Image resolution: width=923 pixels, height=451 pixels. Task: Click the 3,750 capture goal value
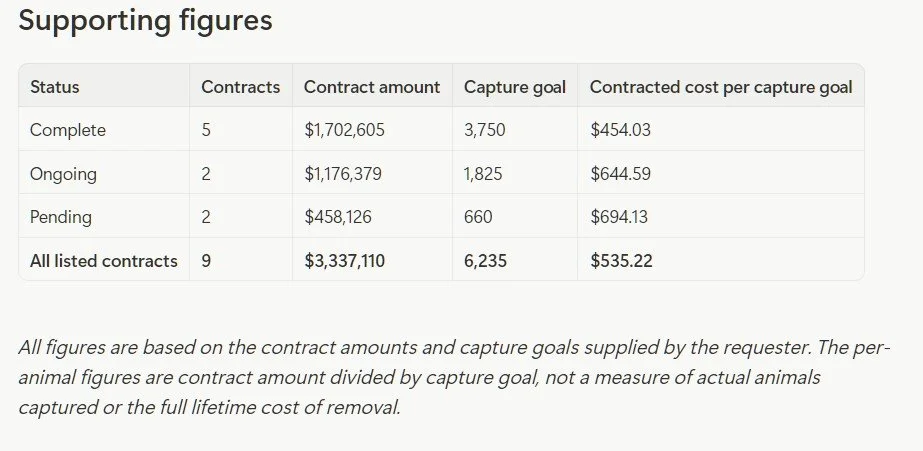coord(484,130)
